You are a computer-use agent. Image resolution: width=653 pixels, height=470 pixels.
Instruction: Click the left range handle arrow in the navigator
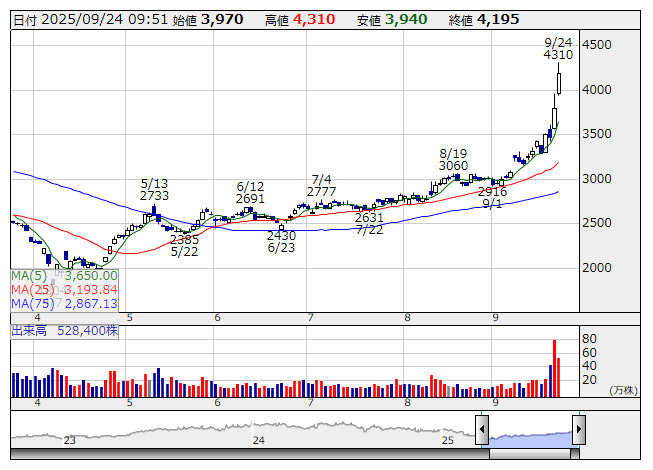tap(482, 429)
